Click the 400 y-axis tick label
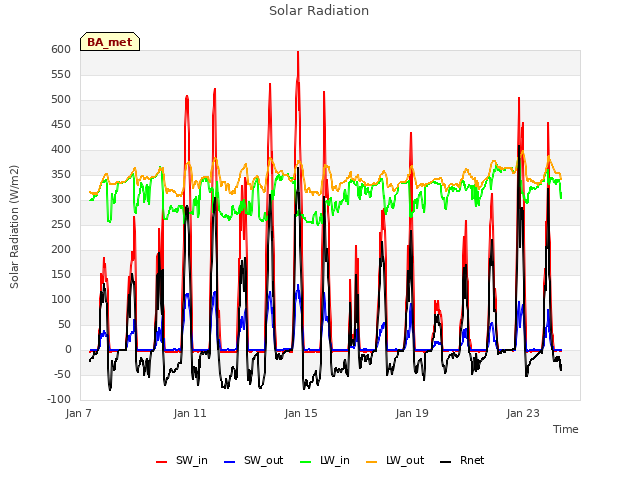Viewport: 640px width, 480px height. coord(61,149)
